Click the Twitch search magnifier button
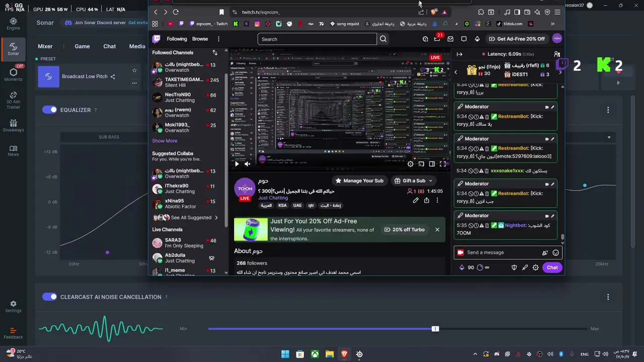Screen dimensions: 644x362 pyautogui.click(x=383, y=39)
